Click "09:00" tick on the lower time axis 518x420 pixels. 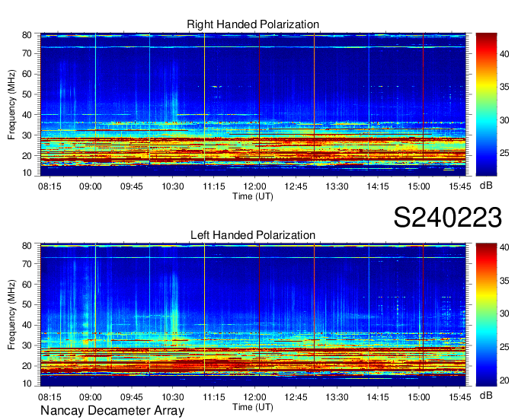(91, 397)
